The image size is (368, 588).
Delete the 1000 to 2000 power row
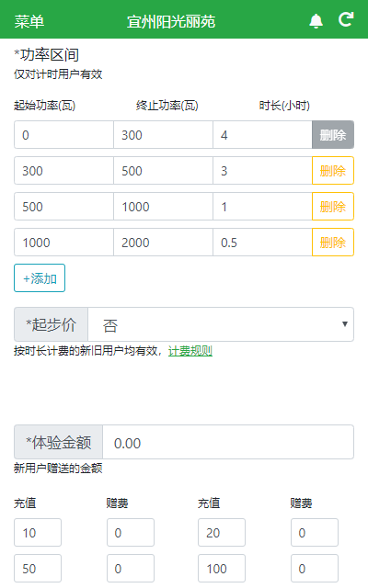[333, 243]
